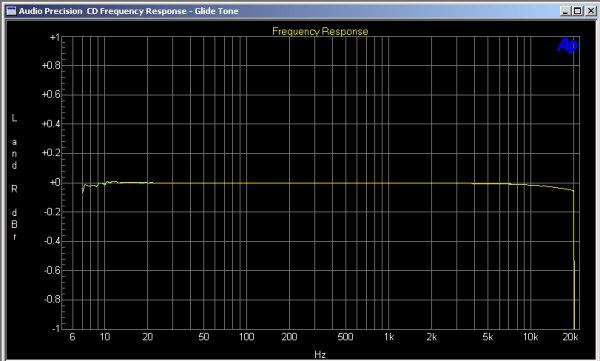The width and height of the screenshot is (600, 361).
Task: Click the steep rolloff trace near 20k
Action: (x=574, y=260)
